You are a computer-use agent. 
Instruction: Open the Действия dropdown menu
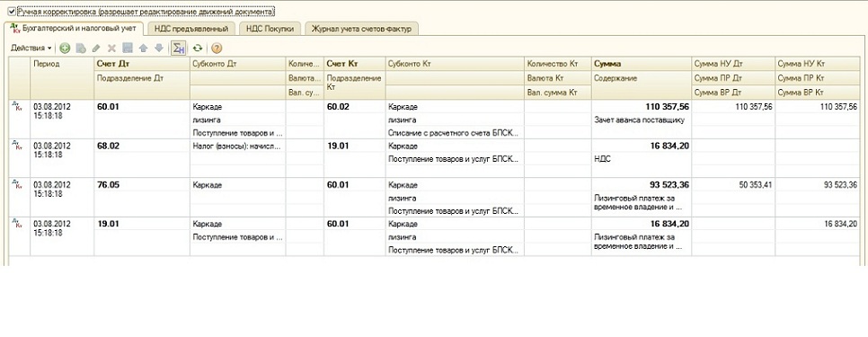(31, 49)
